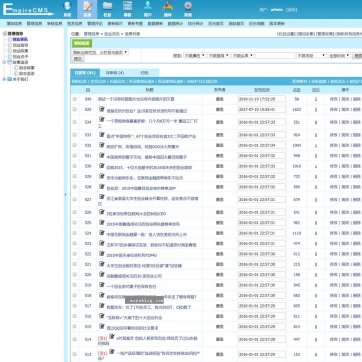Click the edit link in row ID 549
The height and width of the screenshot is (362, 362).
334,99
